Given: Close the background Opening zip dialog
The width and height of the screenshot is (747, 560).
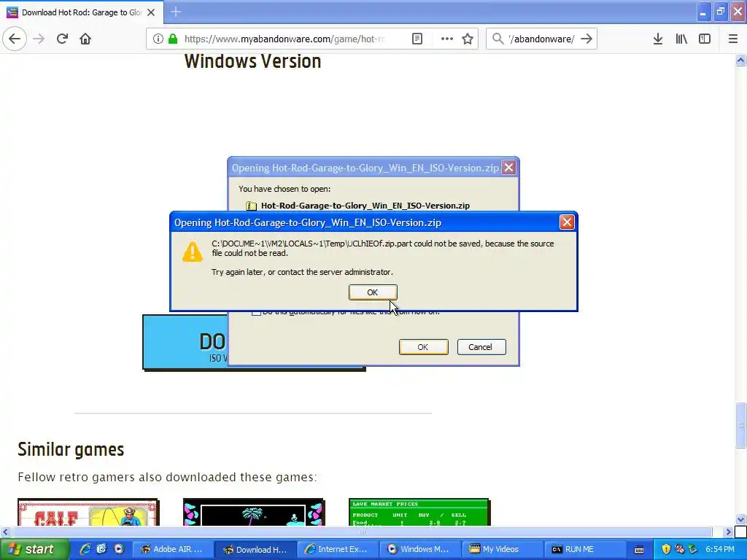Looking at the screenshot, I should pos(508,168).
